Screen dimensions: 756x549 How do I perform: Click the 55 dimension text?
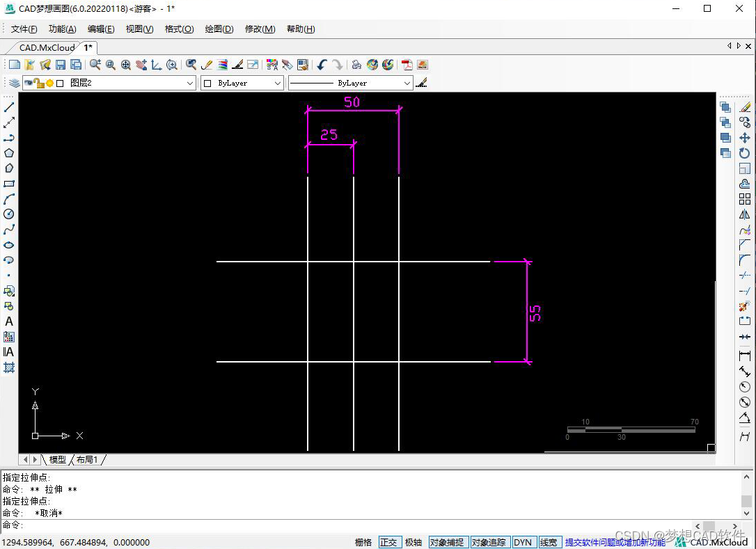(x=535, y=313)
